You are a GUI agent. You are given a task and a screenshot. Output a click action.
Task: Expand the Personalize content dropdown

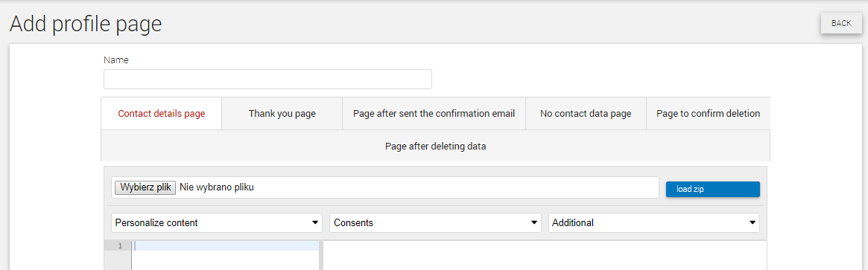pos(217,222)
